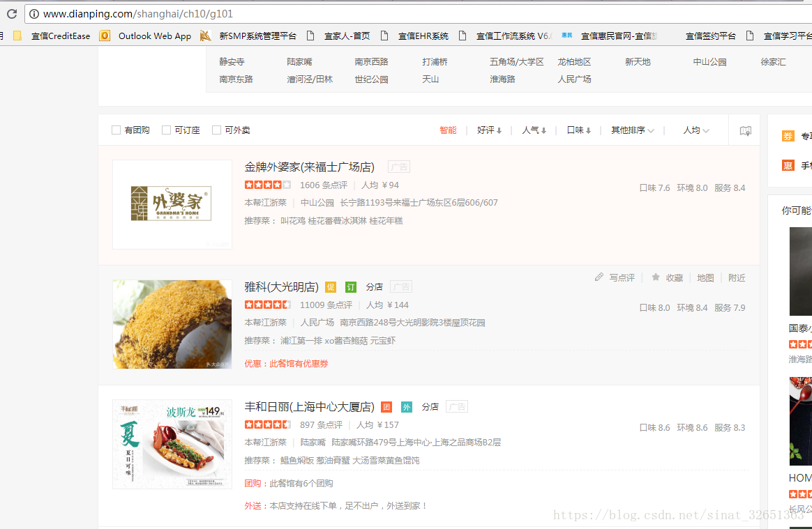The image size is (812, 529).
Task: Filter by 人民广场 area
Action: (574, 79)
